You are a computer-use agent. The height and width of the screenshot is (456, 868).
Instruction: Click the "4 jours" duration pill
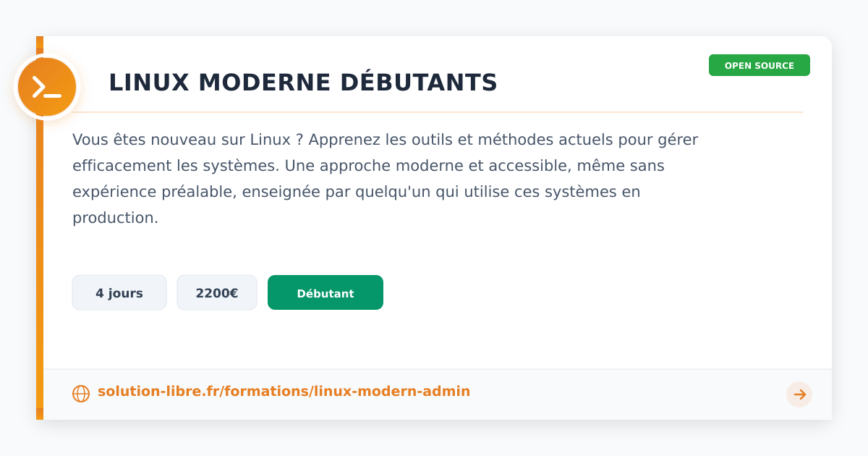coord(119,293)
